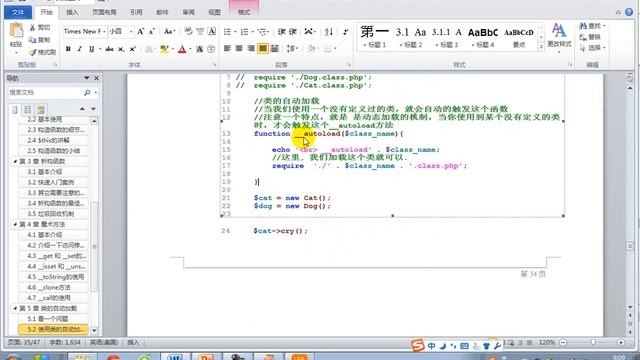Image resolution: width=640 pixels, height=360 pixels.
Task: Collapse the 第3章 析构函数 heading
Action: point(15,162)
